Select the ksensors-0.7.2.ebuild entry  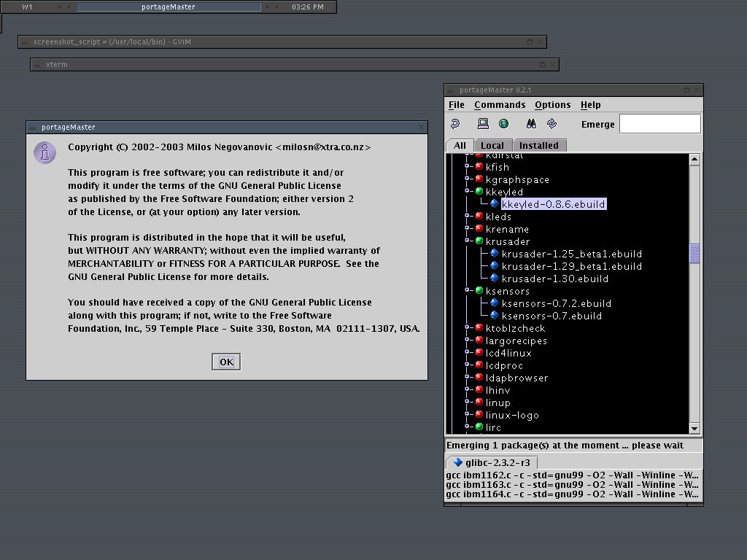[557, 303]
